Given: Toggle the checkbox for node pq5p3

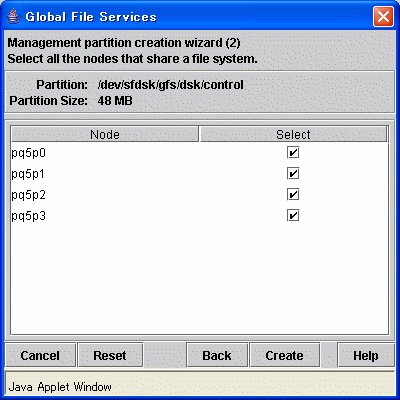Looking at the screenshot, I should tap(293, 216).
